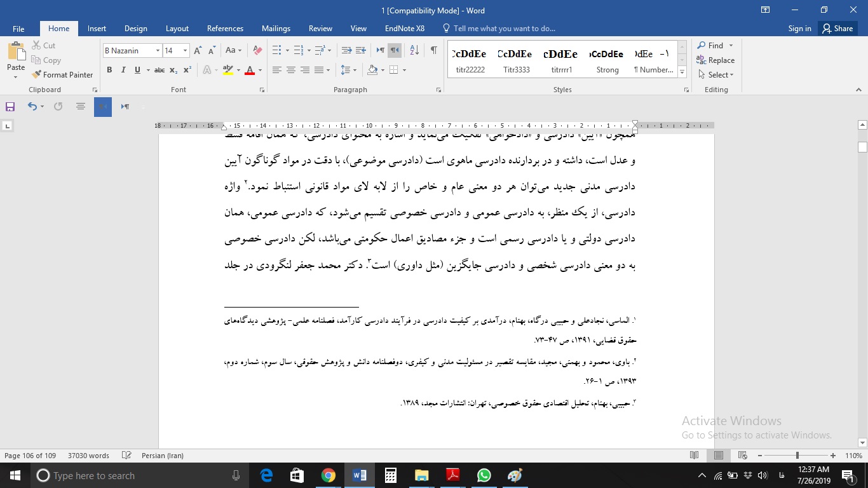
Task: Switch to the Mailings ribbon tab
Action: [x=276, y=29]
